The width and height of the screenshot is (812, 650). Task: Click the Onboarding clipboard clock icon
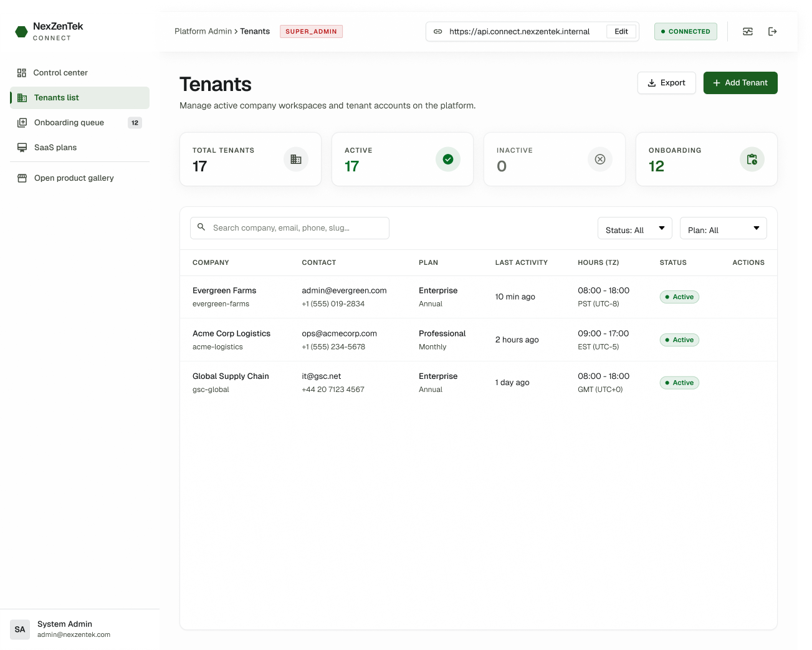click(x=752, y=160)
